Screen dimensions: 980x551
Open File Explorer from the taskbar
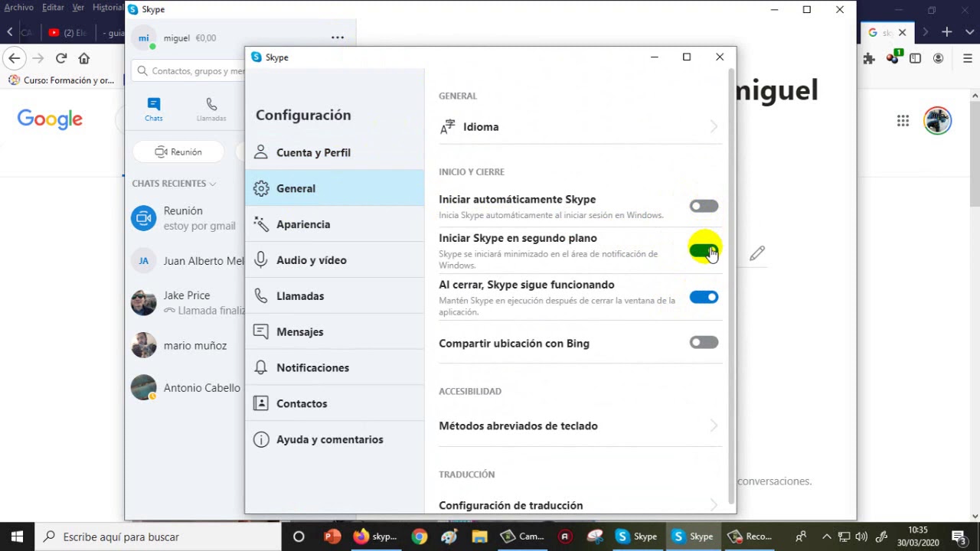click(479, 536)
